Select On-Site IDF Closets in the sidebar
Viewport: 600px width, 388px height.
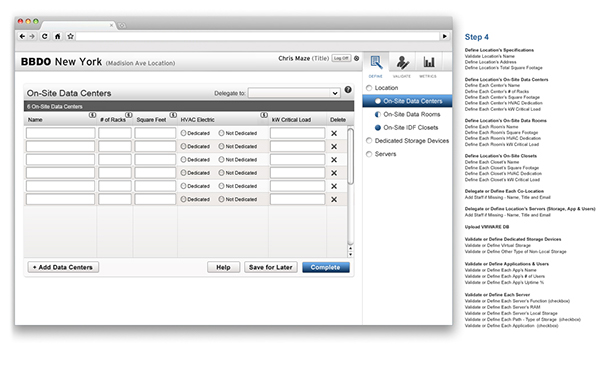click(x=406, y=127)
